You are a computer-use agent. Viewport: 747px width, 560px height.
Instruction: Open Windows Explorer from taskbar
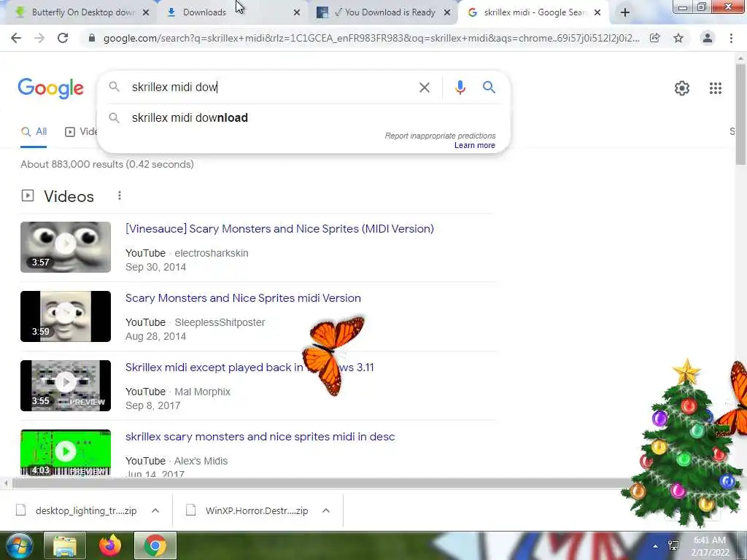[x=65, y=545]
